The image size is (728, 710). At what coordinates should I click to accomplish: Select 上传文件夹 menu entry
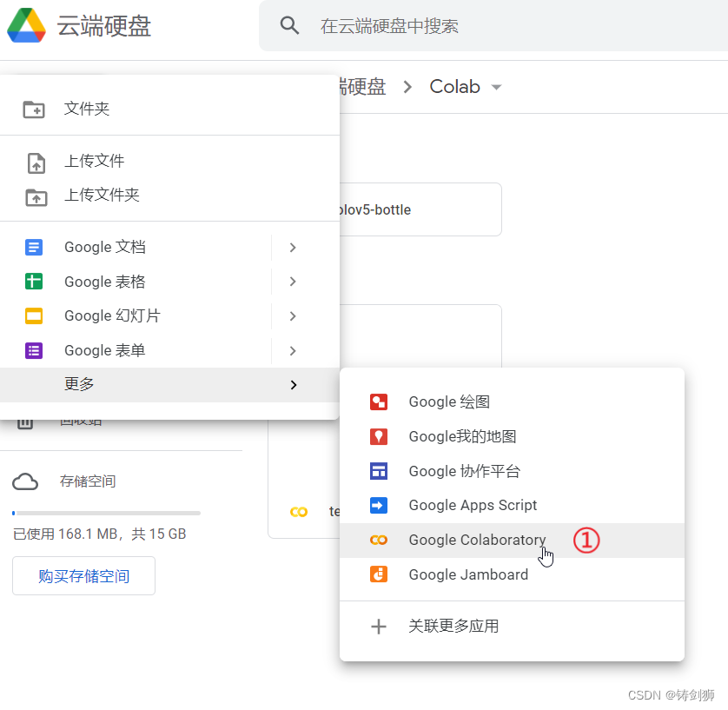[x=169, y=196]
